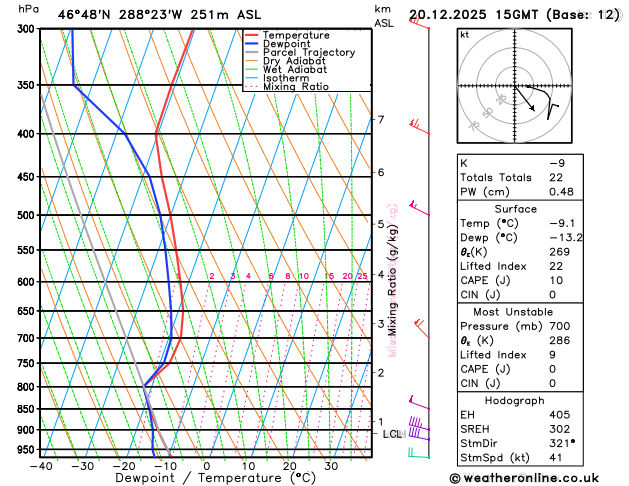The image size is (629, 486).
Task: Click the 'EH' value 405
Action: pos(560,415)
